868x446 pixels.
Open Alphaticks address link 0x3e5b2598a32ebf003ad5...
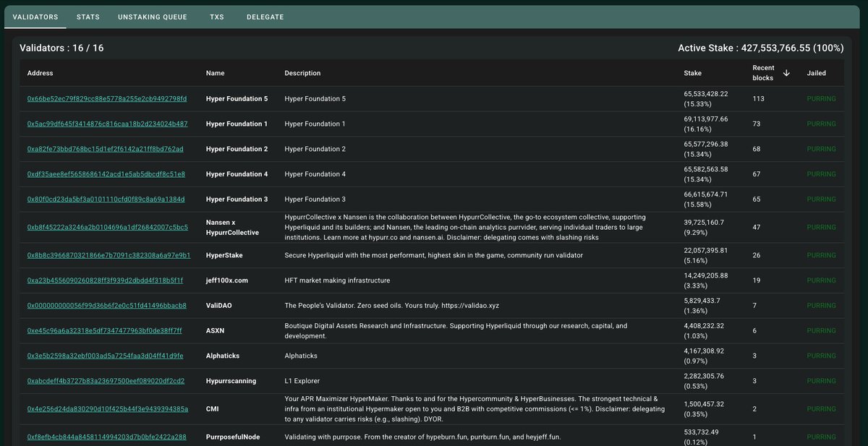point(106,356)
